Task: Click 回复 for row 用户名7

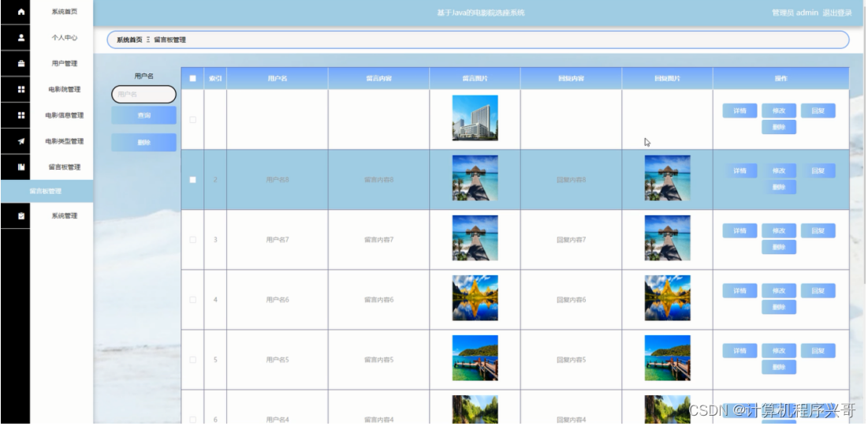Action: [x=818, y=230]
